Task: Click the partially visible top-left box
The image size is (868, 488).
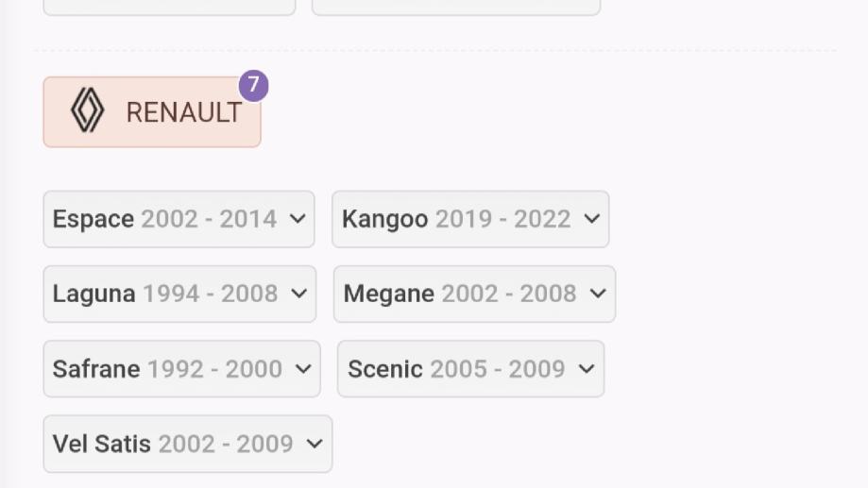Action: 169,8
